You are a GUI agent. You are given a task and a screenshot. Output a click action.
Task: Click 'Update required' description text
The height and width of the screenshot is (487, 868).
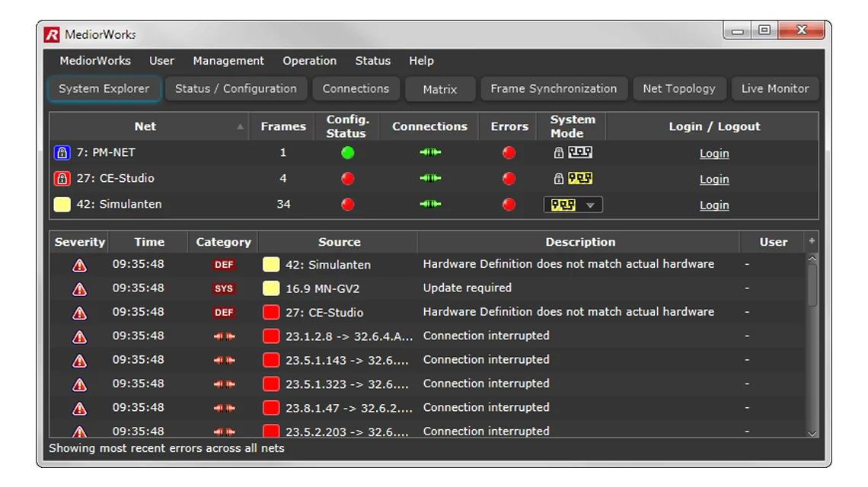pyautogui.click(x=468, y=288)
